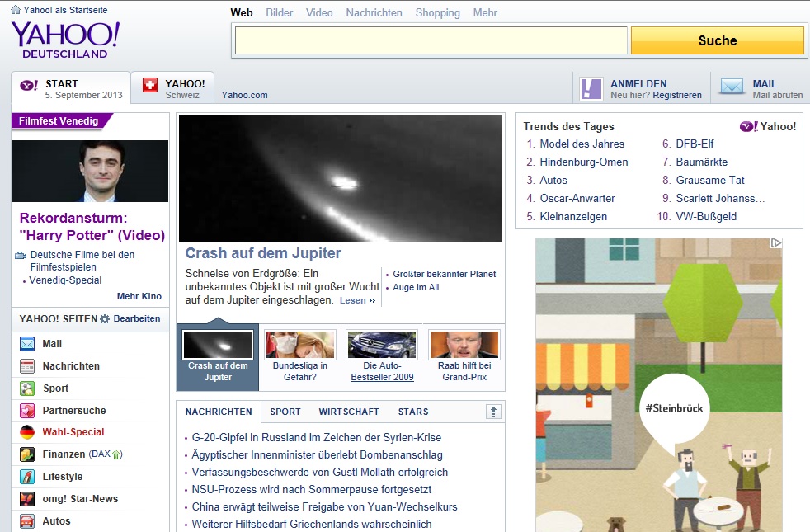
Task: Open G-20-Gipfel in Russland news item
Action: 317,437
